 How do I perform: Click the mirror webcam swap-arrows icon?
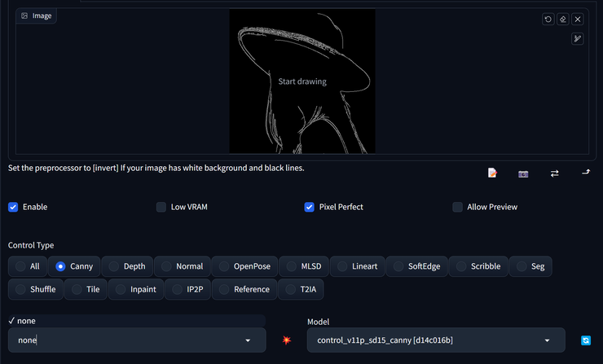pos(555,173)
